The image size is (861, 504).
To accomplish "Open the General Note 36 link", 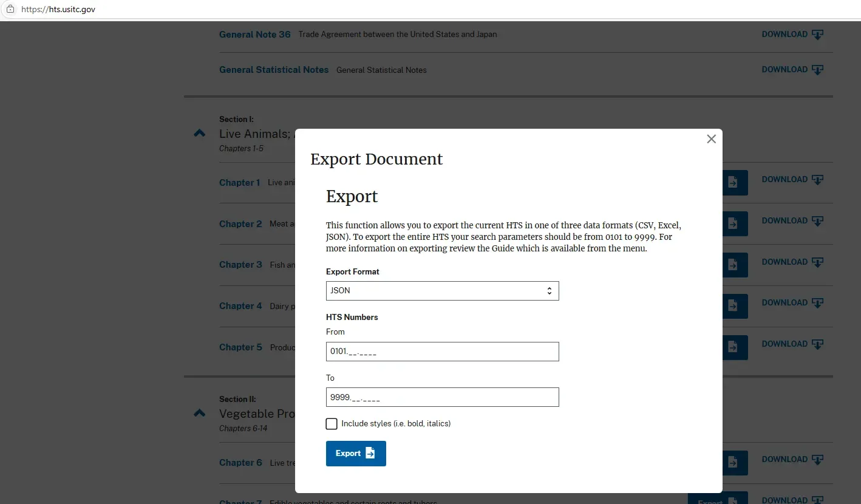I will point(254,35).
